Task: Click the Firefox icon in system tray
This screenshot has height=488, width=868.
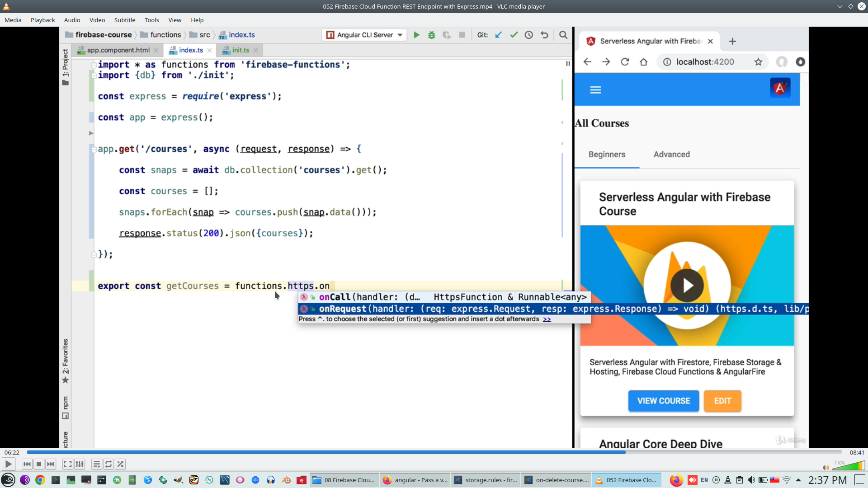Action: click(x=676, y=480)
